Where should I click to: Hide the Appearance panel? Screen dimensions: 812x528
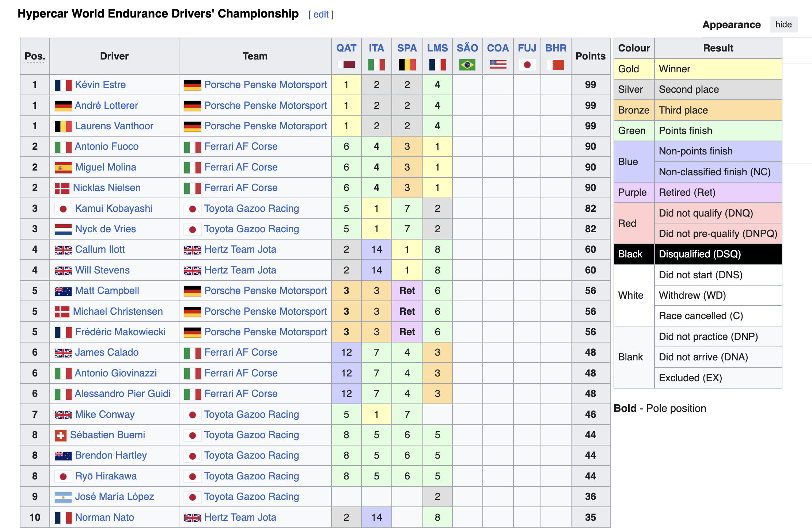[x=783, y=24]
